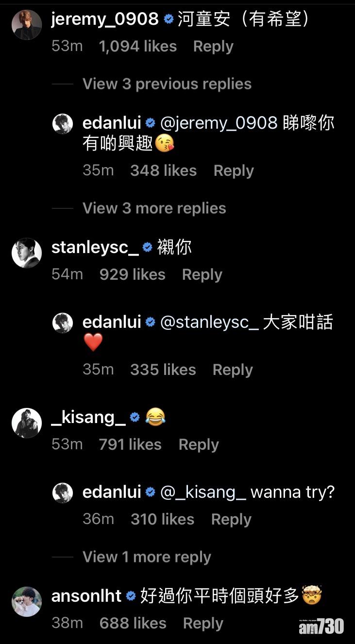Reply to jeremy_0908's comment
This screenshot has width=355, height=644.
click(x=213, y=47)
